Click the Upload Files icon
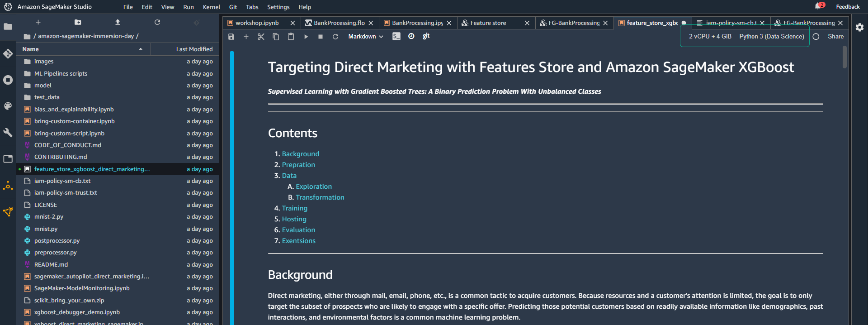The image size is (868, 325). [118, 22]
